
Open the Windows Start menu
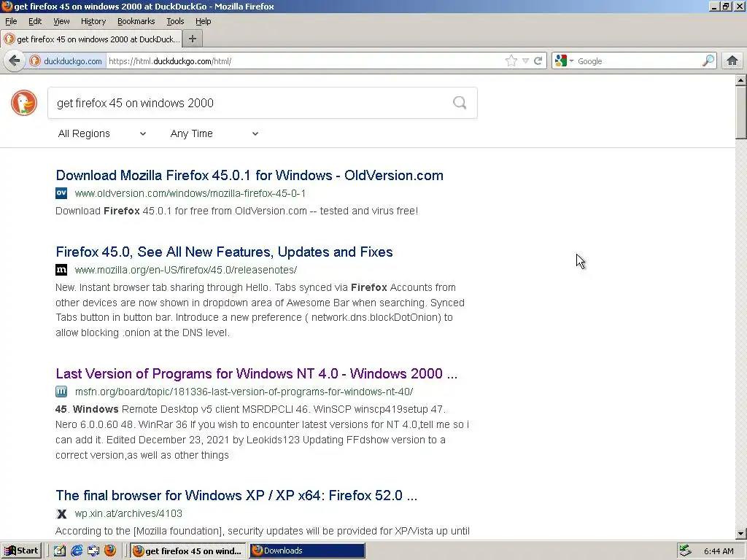[21, 551]
